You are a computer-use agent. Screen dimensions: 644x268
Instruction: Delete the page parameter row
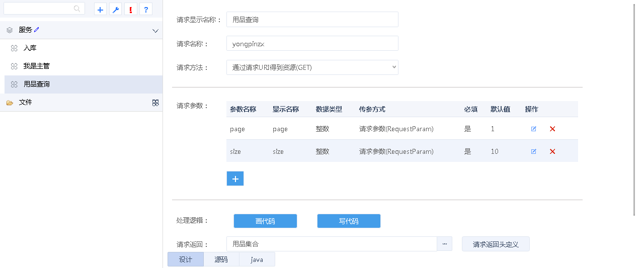[552, 129]
